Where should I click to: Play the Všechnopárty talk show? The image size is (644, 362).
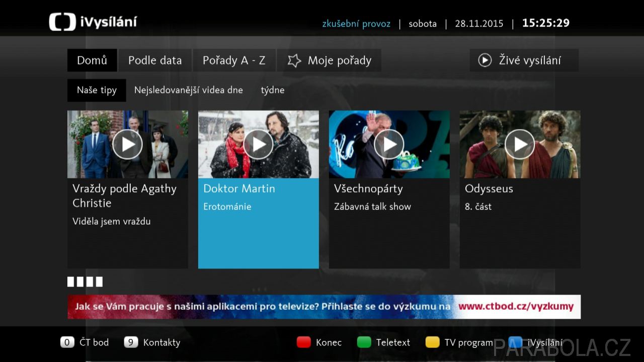point(389,144)
